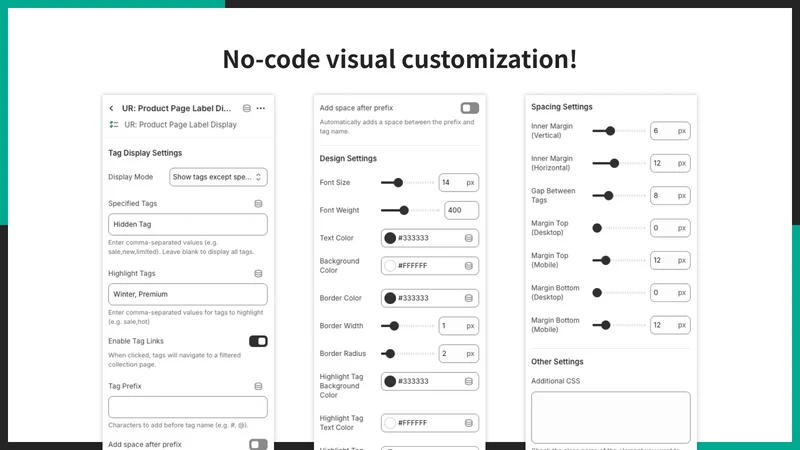
Task: Open the three-dot more options menu
Action: (261, 108)
